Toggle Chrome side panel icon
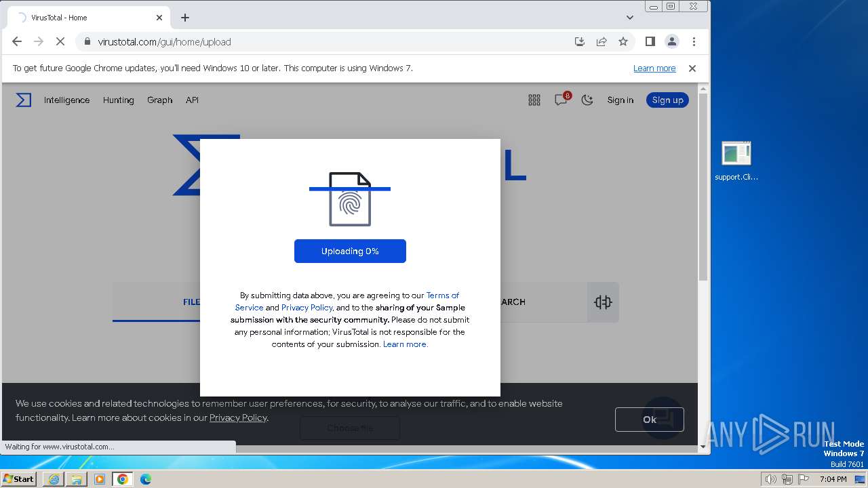 650,41
